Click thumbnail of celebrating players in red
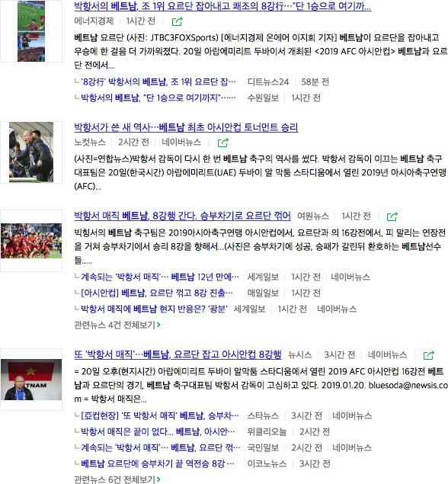Screen dimensions: 448x484 click(x=31, y=241)
